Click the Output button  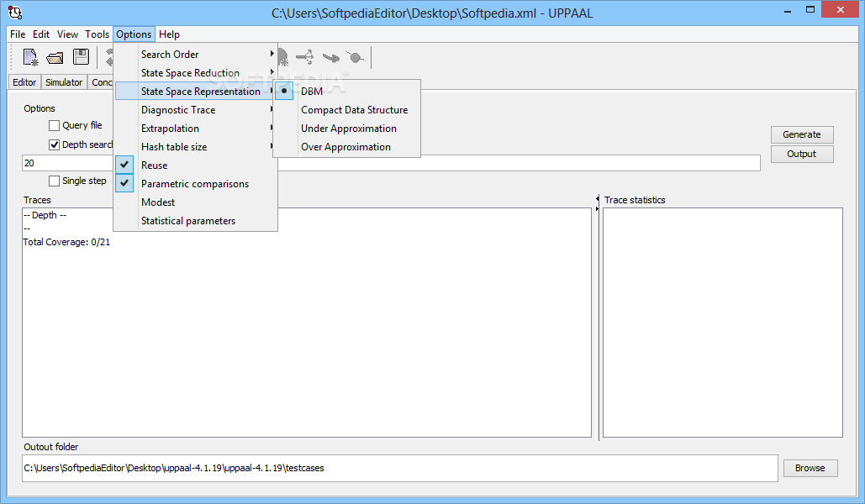tap(802, 154)
